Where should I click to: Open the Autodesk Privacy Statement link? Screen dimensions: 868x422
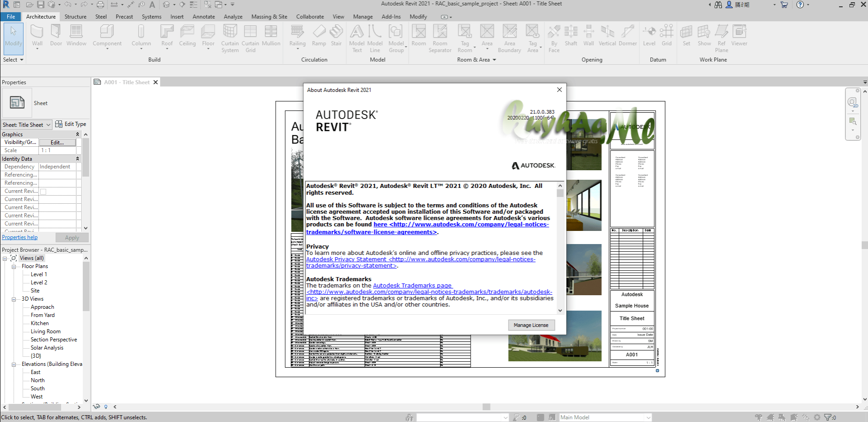(x=420, y=263)
